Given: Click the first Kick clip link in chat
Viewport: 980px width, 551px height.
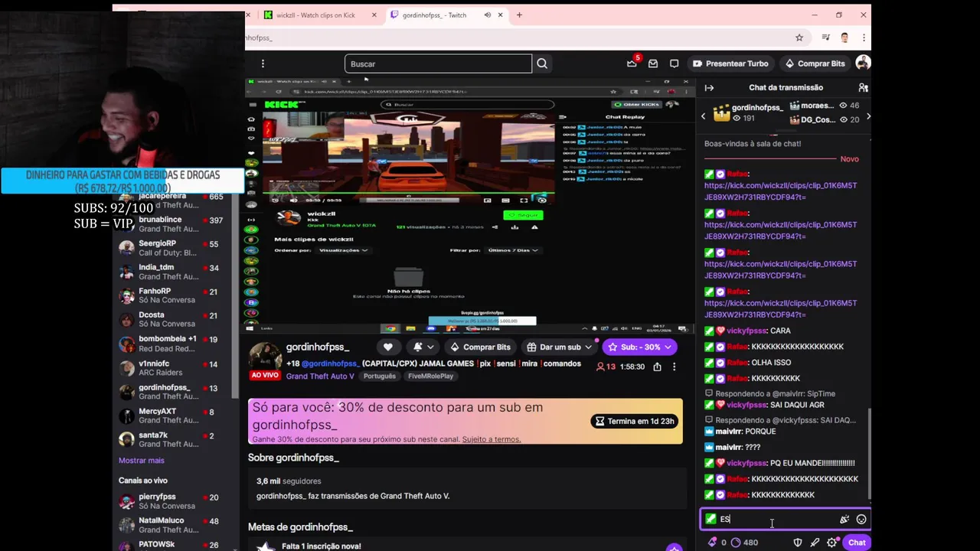Looking at the screenshot, I should pyautogui.click(x=780, y=191).
